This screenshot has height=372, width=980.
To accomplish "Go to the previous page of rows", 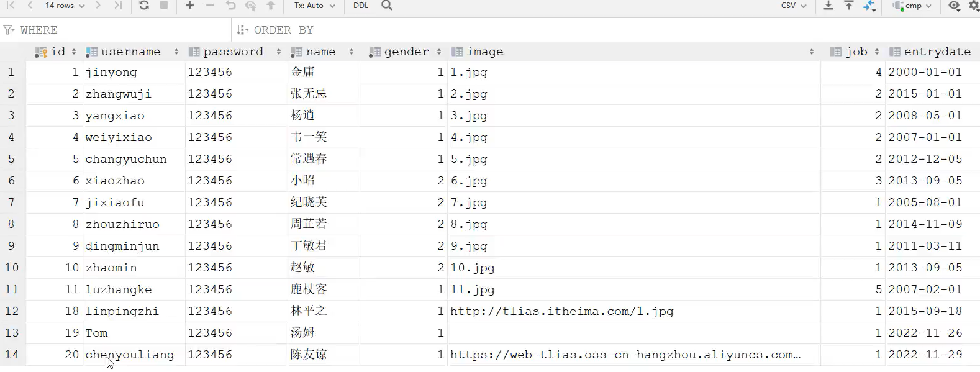I will pyautogui.click(x=30, y=6).
